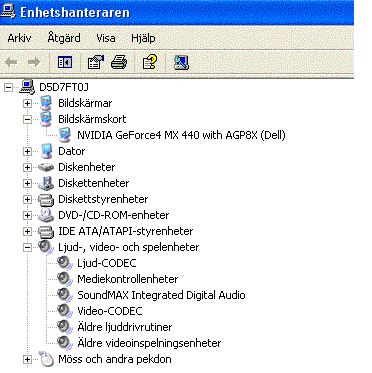Screen dimensions: 372x373
Task: Expand the Bildskärmar category
Action: click(x=27, y=103)
